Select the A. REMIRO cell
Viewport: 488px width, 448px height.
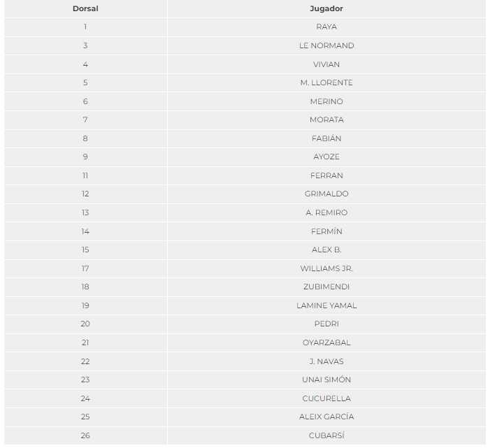[x=326, y=212]
